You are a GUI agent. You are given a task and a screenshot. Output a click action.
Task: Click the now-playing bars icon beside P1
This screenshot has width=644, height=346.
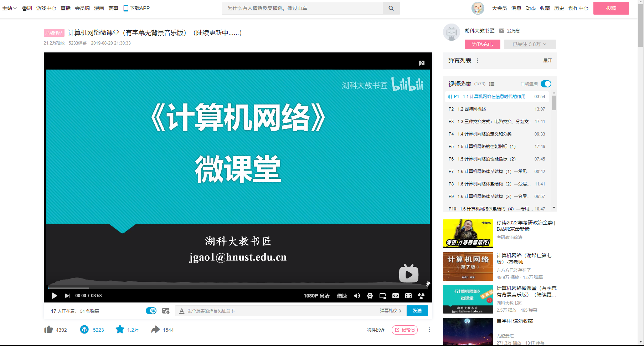(x=450, y=97)
